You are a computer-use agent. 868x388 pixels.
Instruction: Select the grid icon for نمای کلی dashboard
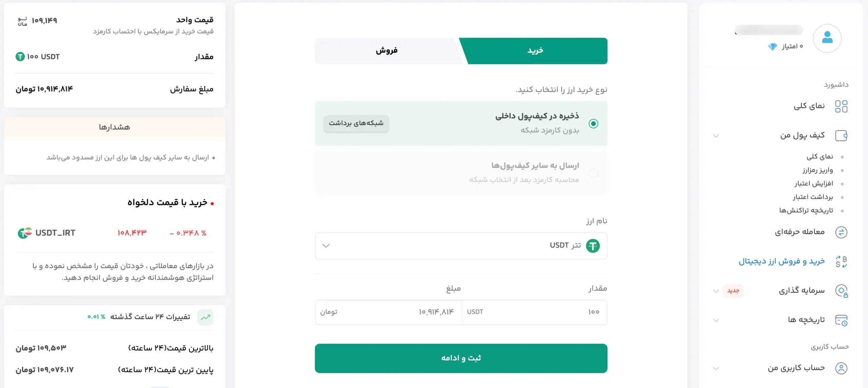842,106
